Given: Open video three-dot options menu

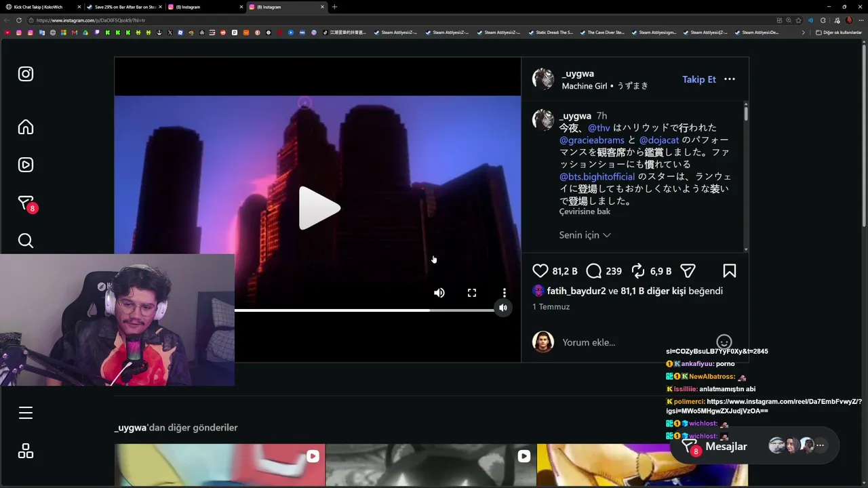Looking at the screenshot, I should point(505,293).
